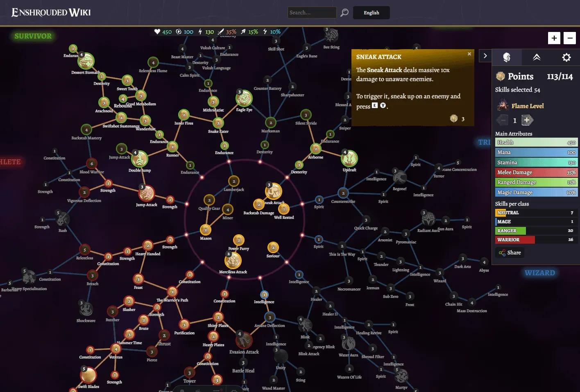Viewport: 580px width, 392px height.
Task: Close the Sneak Attack tooltip
Action: click(x=469, y=54)
